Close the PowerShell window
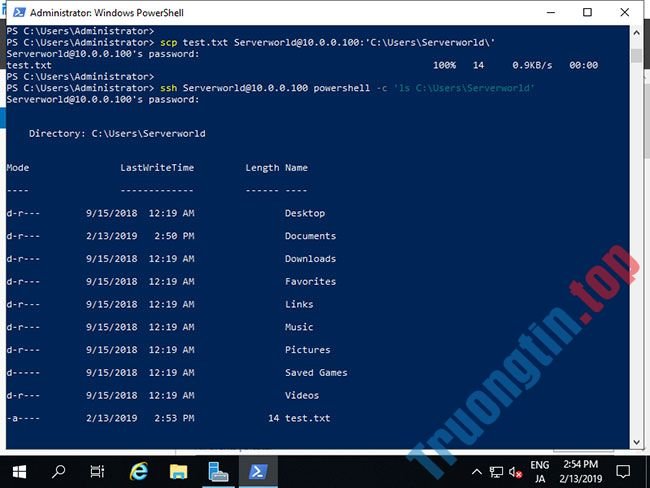This screenshot has width=650, height=488. 625,12
